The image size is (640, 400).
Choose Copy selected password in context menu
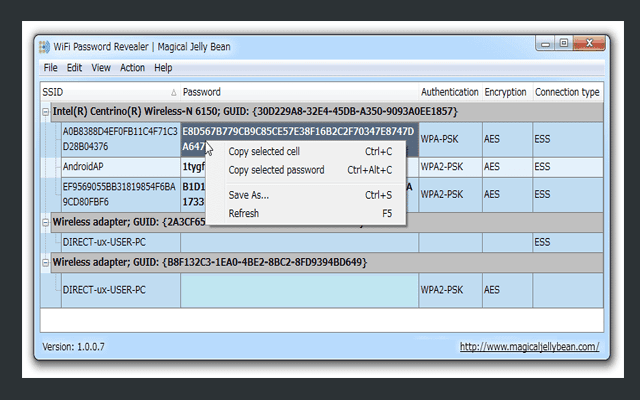tap(276, 170)
